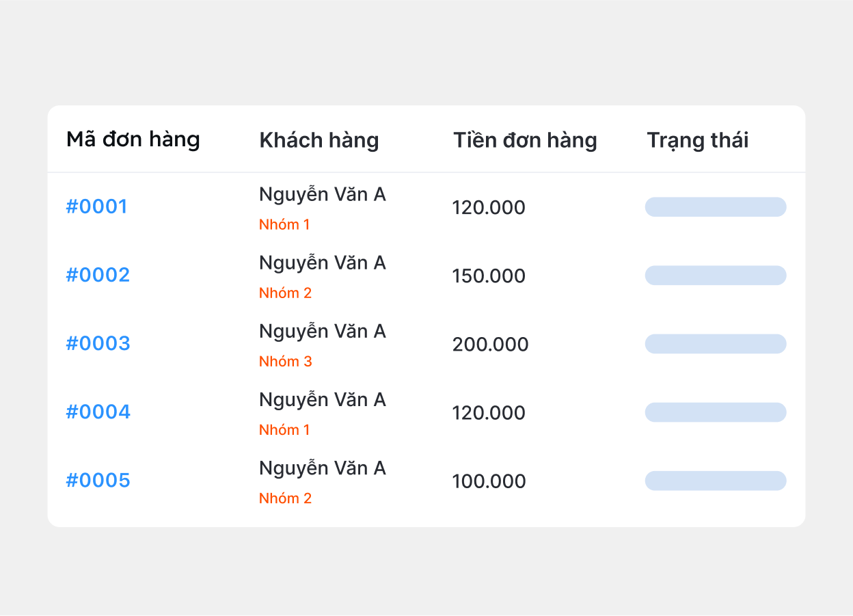853x616 pixels.
Task: Click status placeholder in order #0002 row
Action: click(x=716, y=276)
